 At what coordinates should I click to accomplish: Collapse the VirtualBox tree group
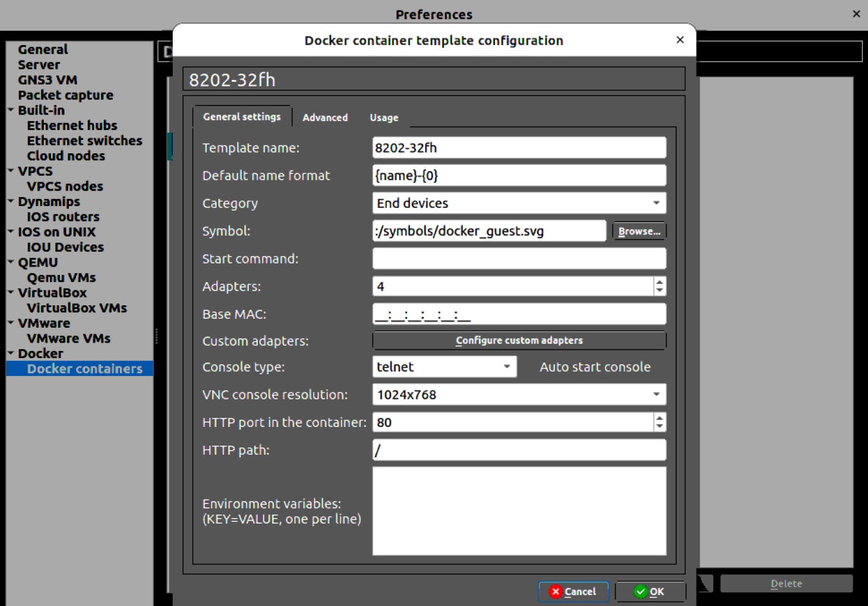pyautogui.click(x=11, y=292)
